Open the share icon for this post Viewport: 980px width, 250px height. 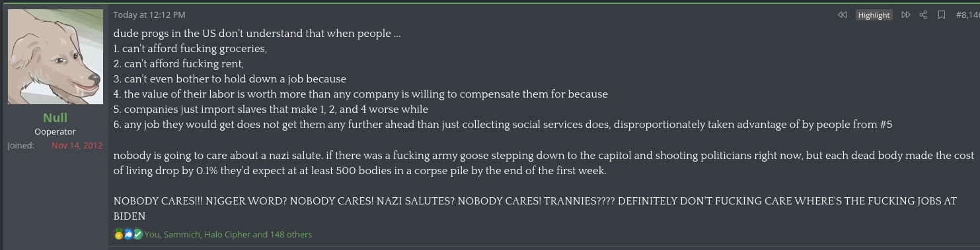924,15
